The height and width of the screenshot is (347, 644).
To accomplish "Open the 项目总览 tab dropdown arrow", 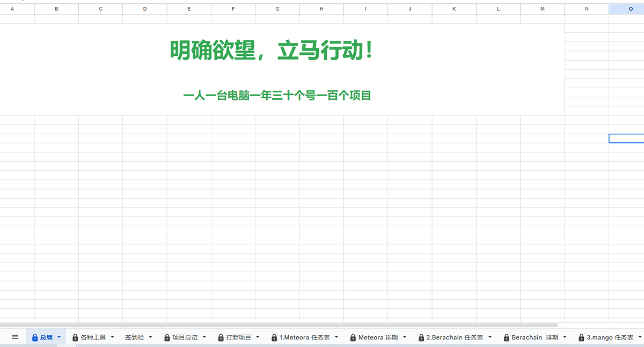I will pos(204,337).
